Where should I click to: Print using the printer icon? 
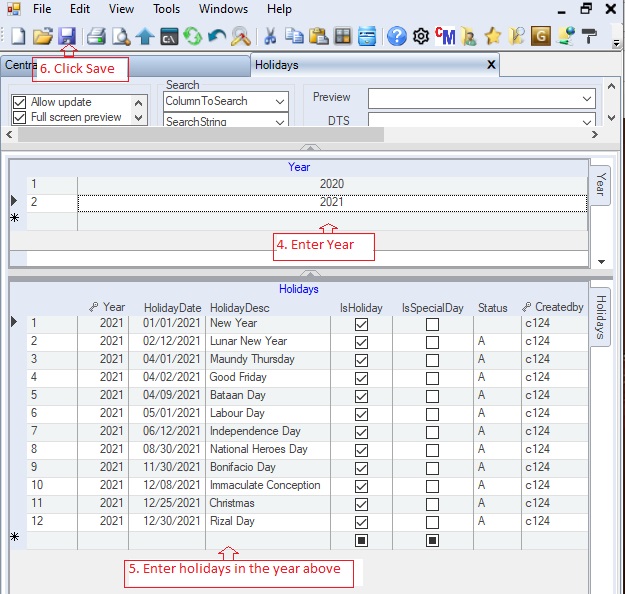tap(96, 36)
